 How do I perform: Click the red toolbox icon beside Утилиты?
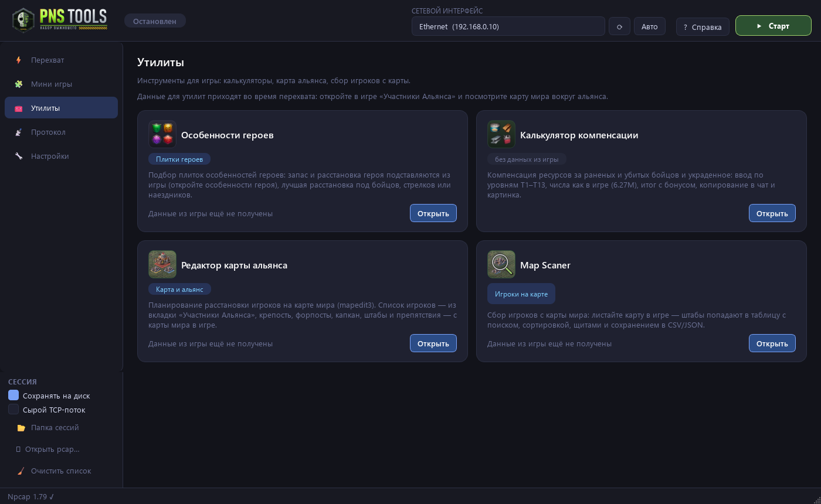click(19, 108)
